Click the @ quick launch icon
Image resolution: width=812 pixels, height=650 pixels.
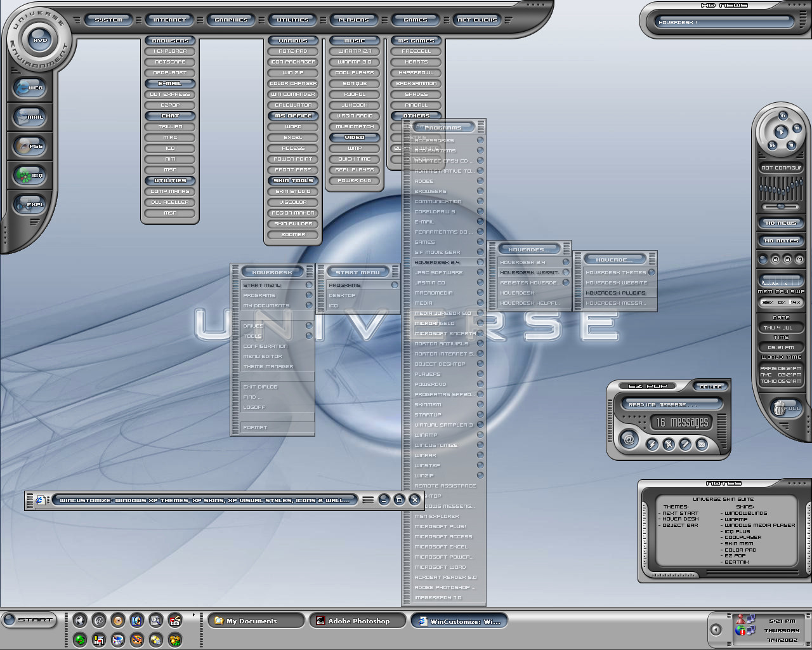pyautogui.click(x=99, y=620)
